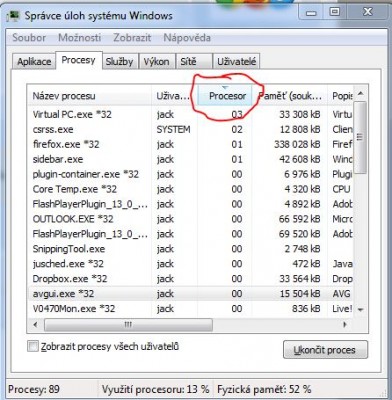Sort by Paměť (souk... column header
Viewport: 392px width, 400px height.
[290, 96]
